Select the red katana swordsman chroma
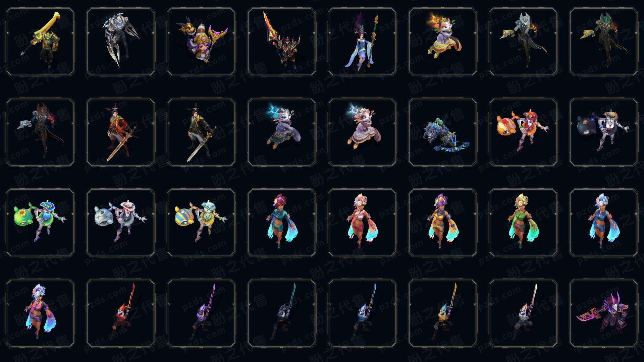This screenshot has width=644, height=362. pos(121,313)
